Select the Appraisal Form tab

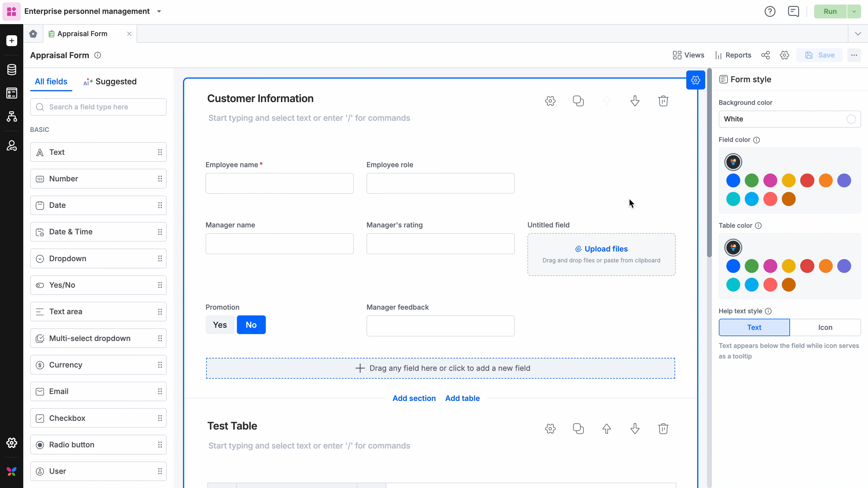point(82,34)
